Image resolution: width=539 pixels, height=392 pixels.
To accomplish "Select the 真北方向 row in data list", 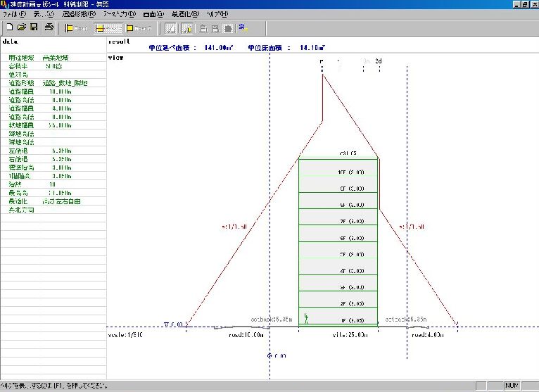I will tap(53, 210).
